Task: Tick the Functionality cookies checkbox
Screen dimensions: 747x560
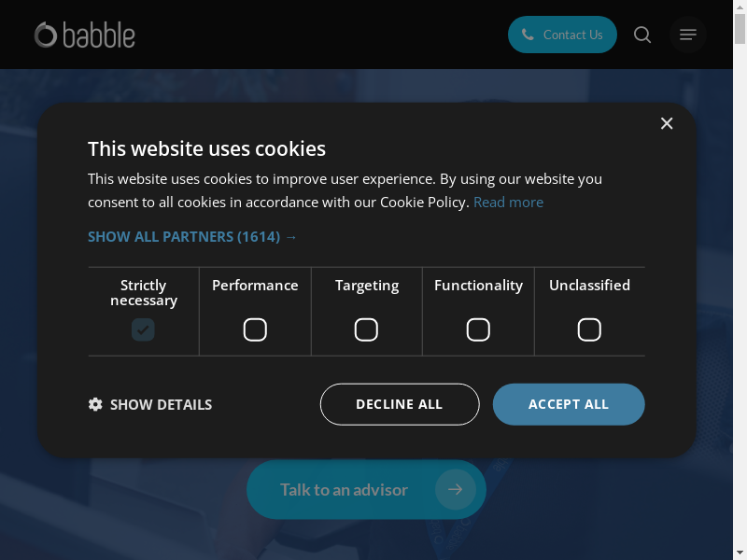Action: (x=478, y=329)
